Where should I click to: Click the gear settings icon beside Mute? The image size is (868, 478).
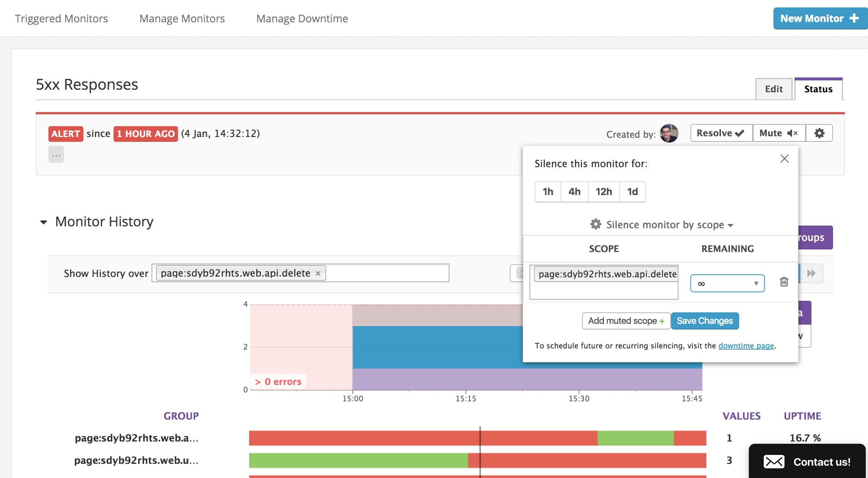pyautogui.click(x=819, y=133)
